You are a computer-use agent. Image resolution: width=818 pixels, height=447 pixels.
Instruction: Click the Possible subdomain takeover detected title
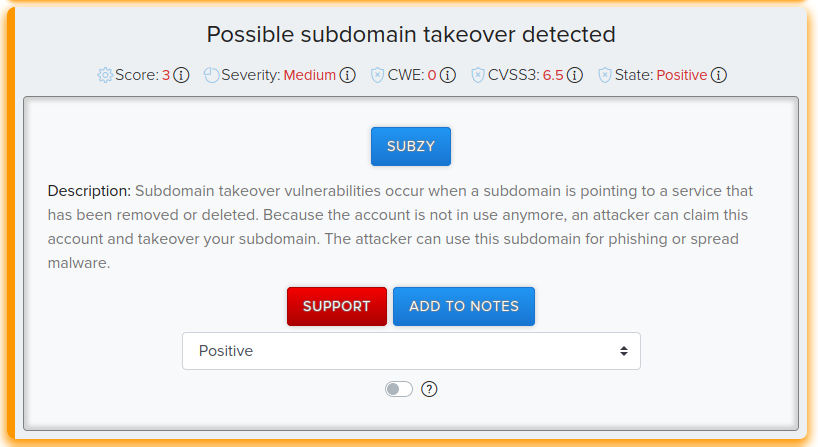411,34
